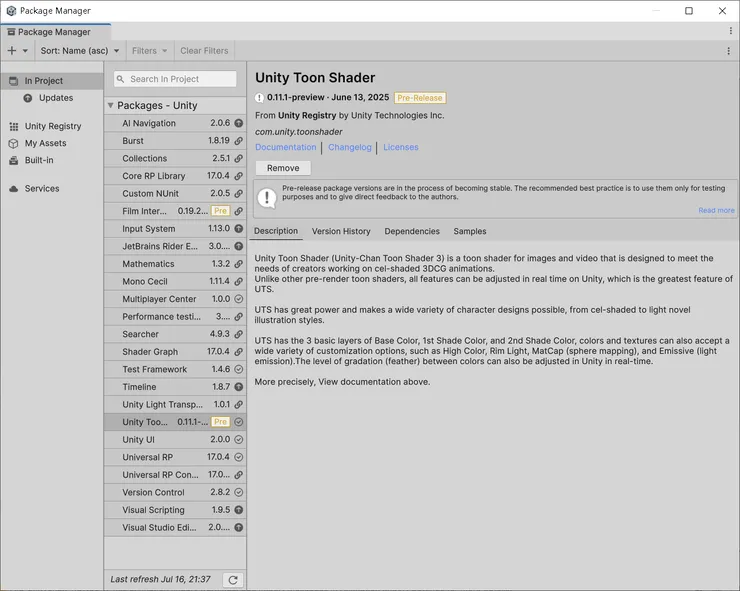Click the refresh package list icon
This screenshot has height=591, width=740.
tap(233, 580)
